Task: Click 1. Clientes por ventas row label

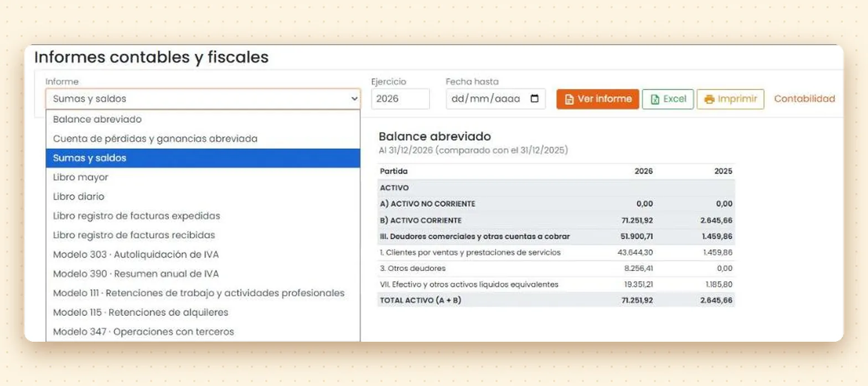Action: pyautogui.click(x=470, y=252)
